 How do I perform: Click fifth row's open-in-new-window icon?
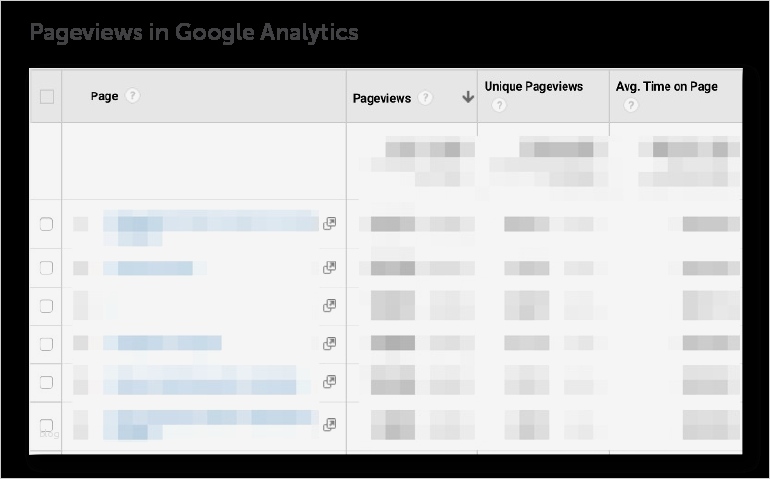[x=329, y=381]
